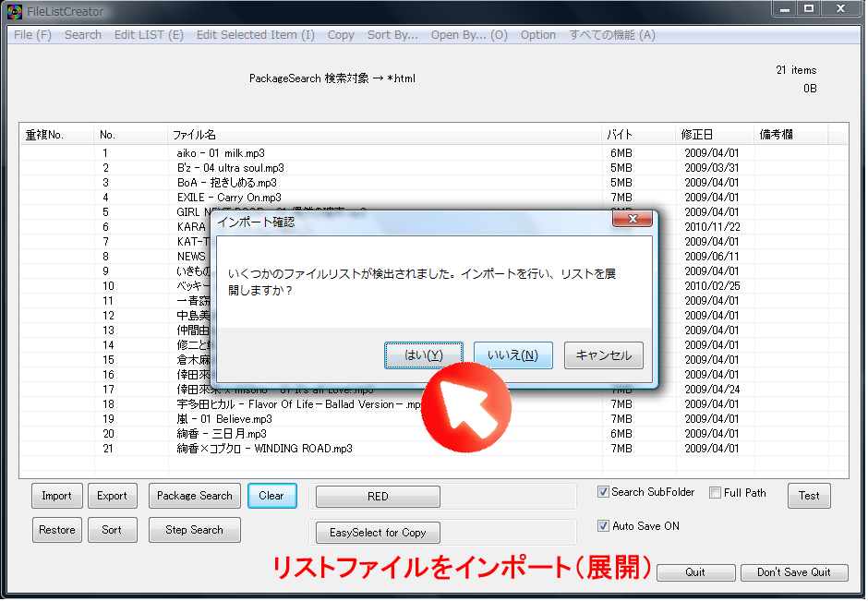
Task: Open the Sort By... menu
Action: 392,34
